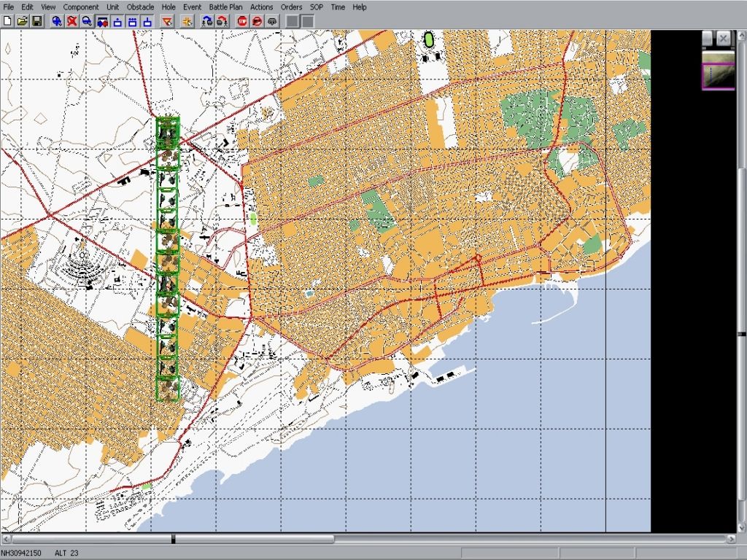The width and height of the screenshot is (747, 560).
Task: Select the red arrow selection tool icon
Action: [167, 21]
